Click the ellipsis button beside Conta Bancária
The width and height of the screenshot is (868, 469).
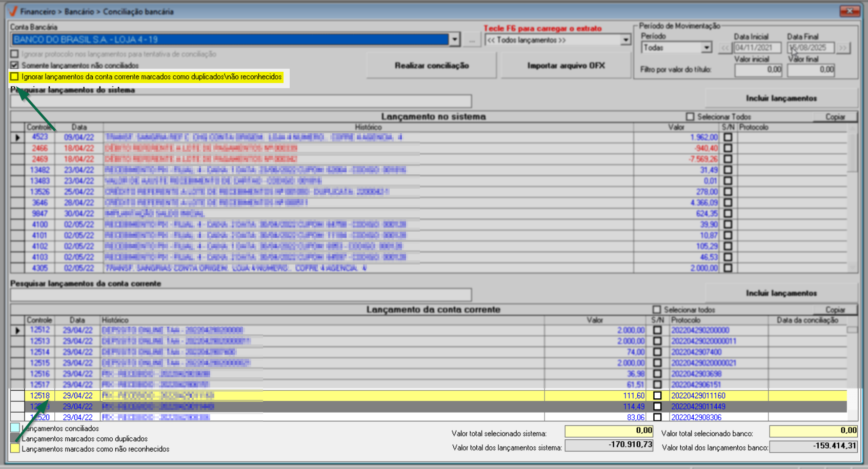472,40
